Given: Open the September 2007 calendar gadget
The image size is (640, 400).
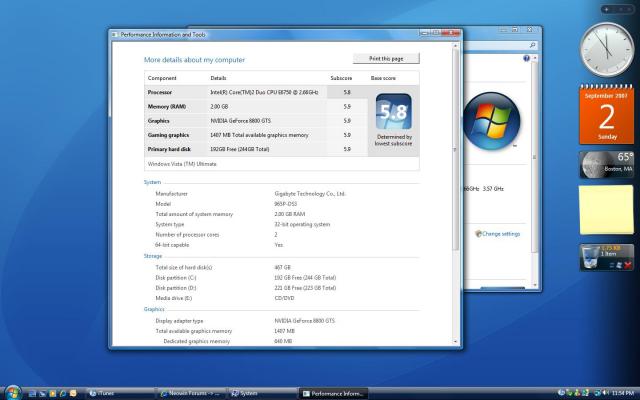Looking at the screenshot, I should (x=607, y=114).
